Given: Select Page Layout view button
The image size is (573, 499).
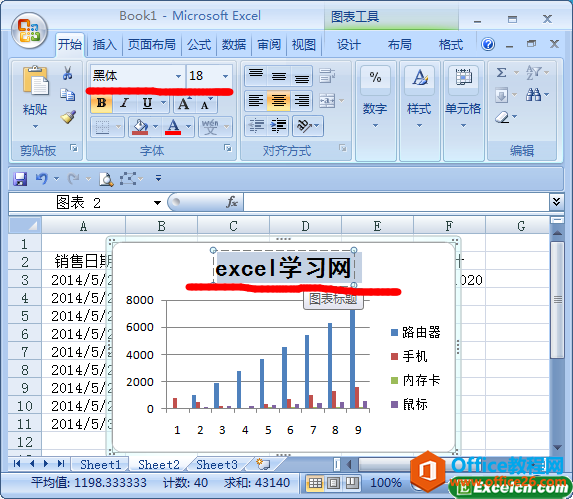Looking at the screenshot, I should (334, 483).
